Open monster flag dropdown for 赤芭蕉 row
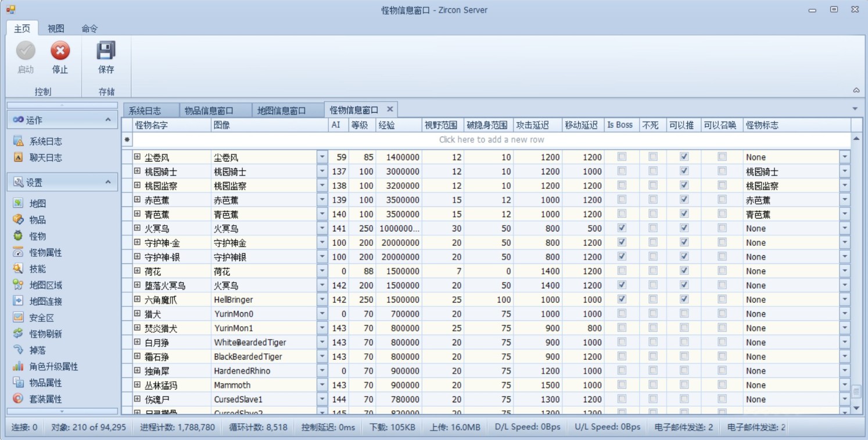 click(845, 200)
